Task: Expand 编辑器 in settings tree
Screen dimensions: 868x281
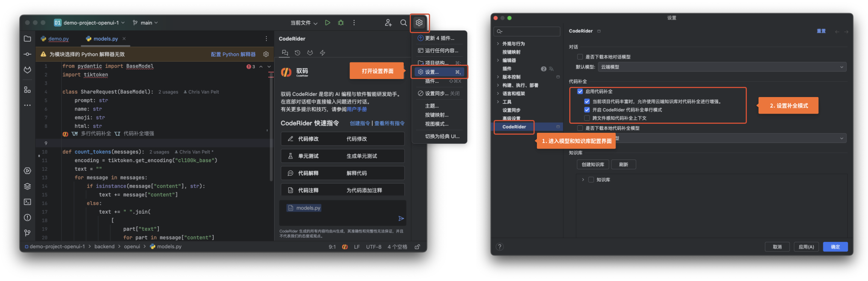Action: coord(498,60)
